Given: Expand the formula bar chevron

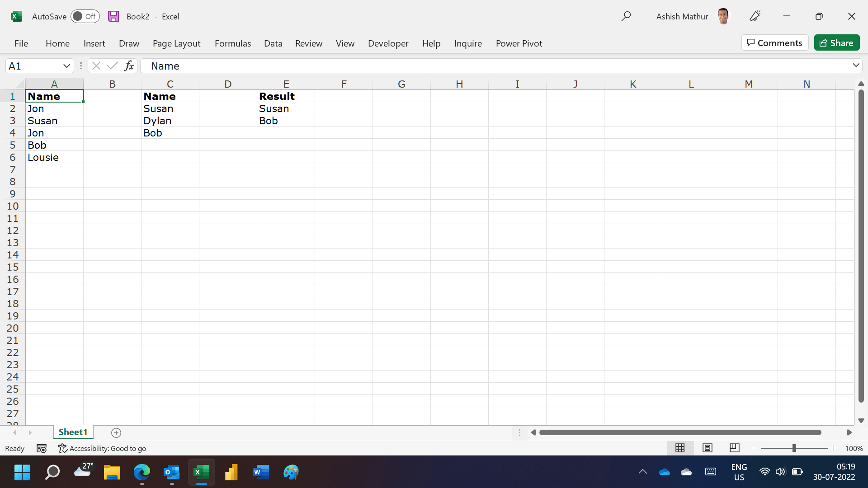Looking at the screenshot, I should coord(856,66).
